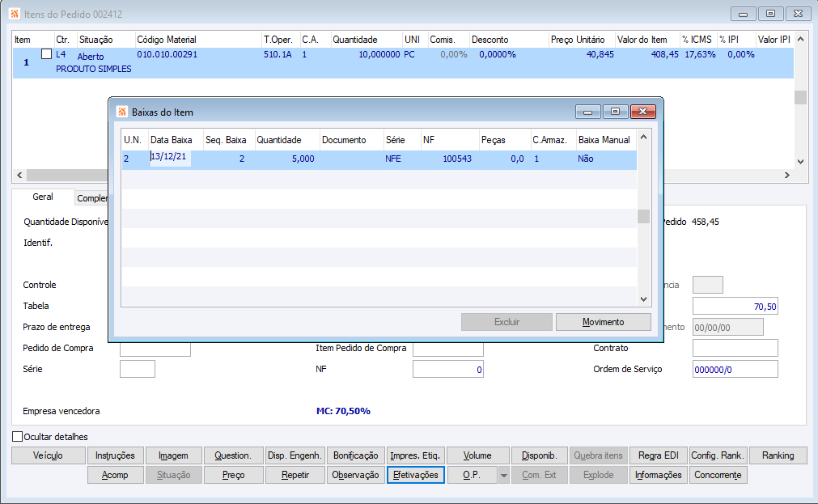Click the NF input field showing 0
The image size is (818, 504).
(x=448, y=369)
